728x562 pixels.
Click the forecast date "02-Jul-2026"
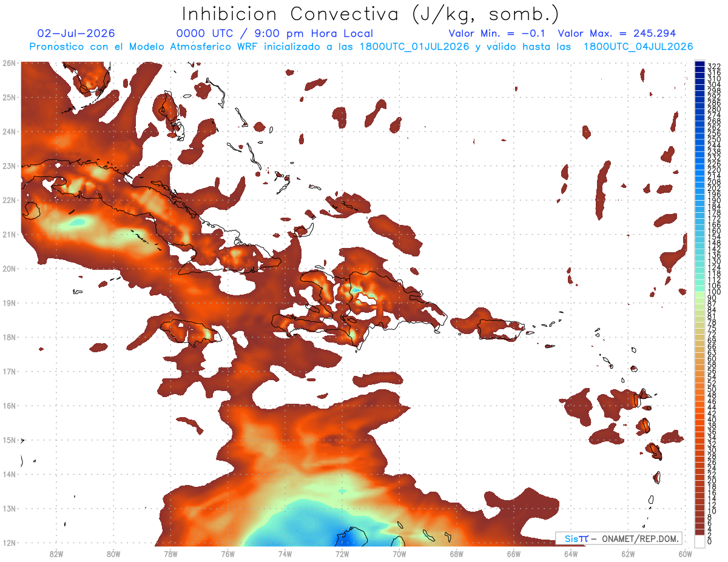point(76,34)
